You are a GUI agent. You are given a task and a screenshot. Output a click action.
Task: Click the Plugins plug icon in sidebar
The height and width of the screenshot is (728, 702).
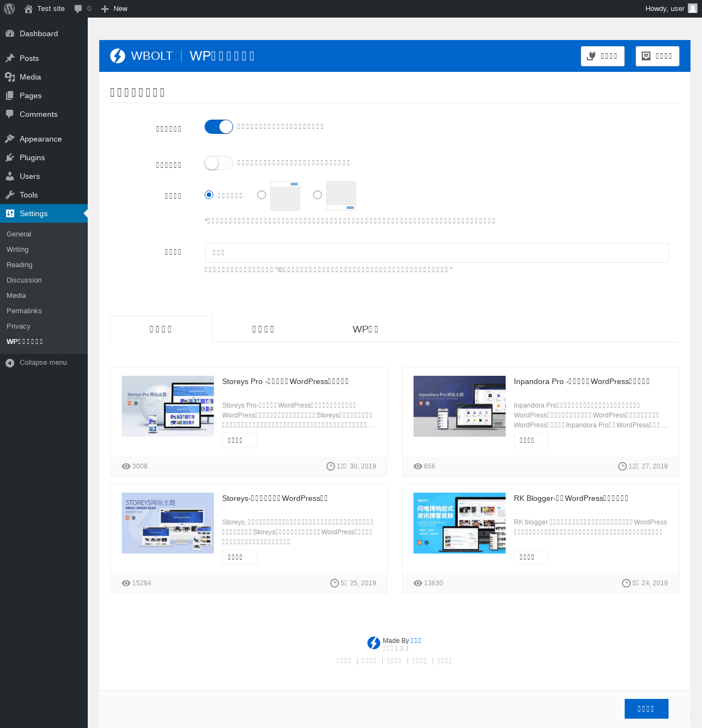pos(10,157)
